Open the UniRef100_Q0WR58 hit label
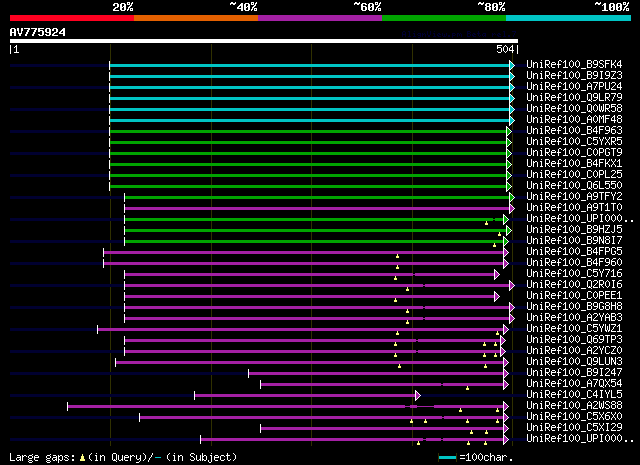The height and width of the screenshot is (465, 640). coord(574,109)
